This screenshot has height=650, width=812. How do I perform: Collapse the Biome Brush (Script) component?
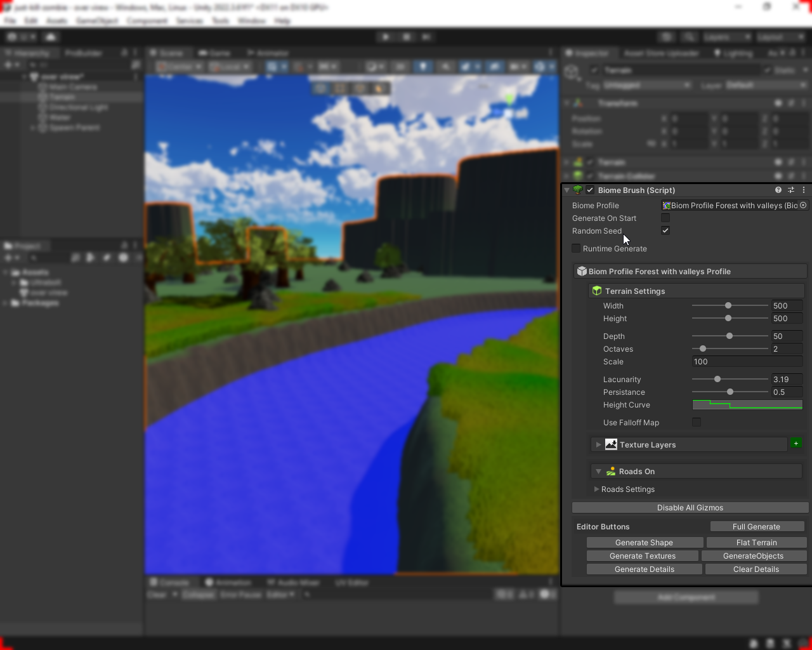(x=567, y=190)
